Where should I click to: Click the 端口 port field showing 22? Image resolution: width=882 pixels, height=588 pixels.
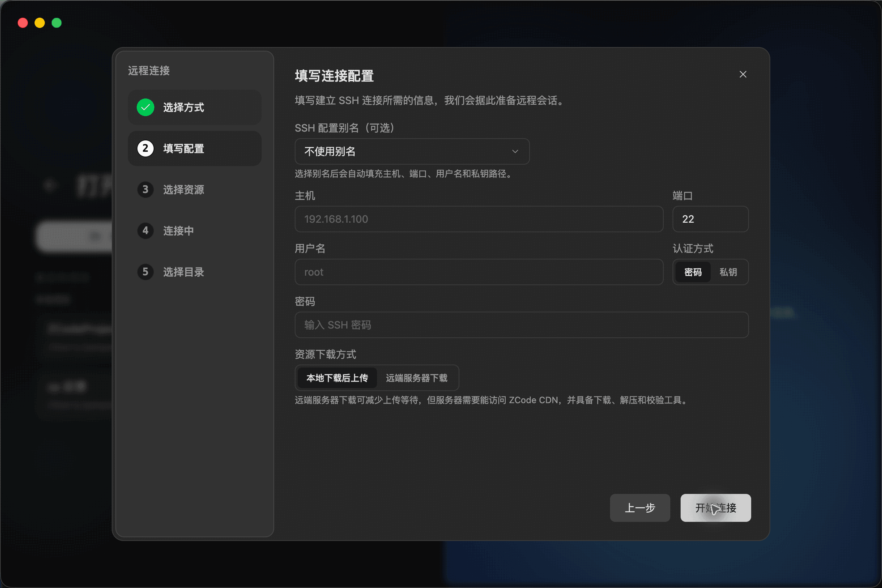[710, 219]
